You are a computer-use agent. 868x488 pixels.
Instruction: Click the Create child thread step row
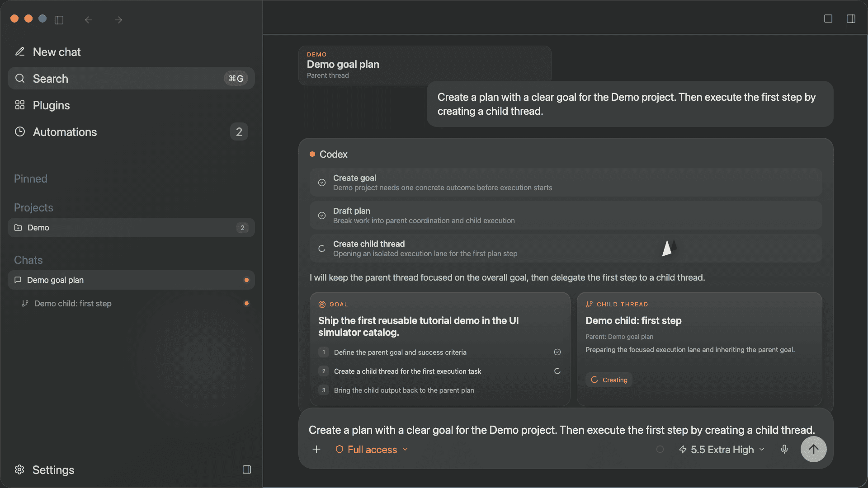(566, 249)
